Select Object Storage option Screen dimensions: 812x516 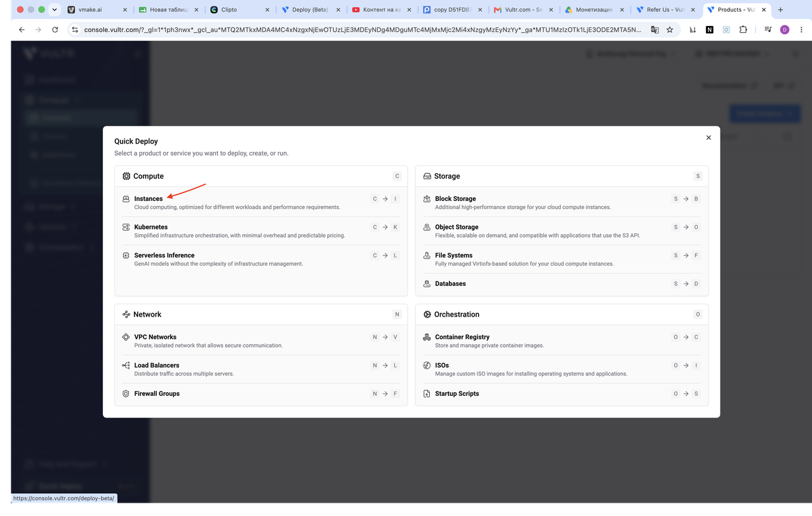pos(562,231)
